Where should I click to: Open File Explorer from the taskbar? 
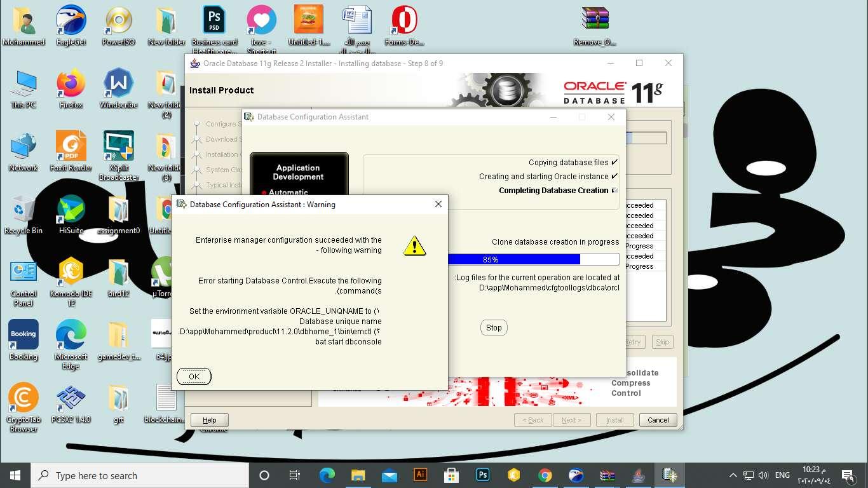coord(358,475)
